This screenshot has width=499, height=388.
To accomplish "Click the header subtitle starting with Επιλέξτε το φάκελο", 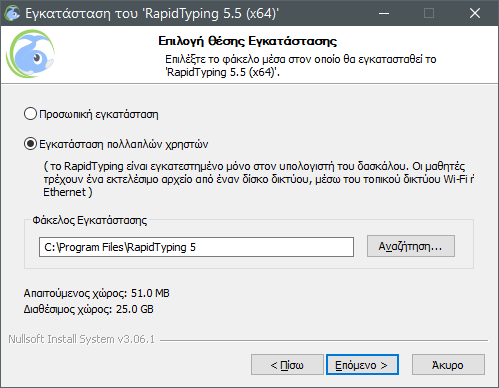I will [301, 66].
